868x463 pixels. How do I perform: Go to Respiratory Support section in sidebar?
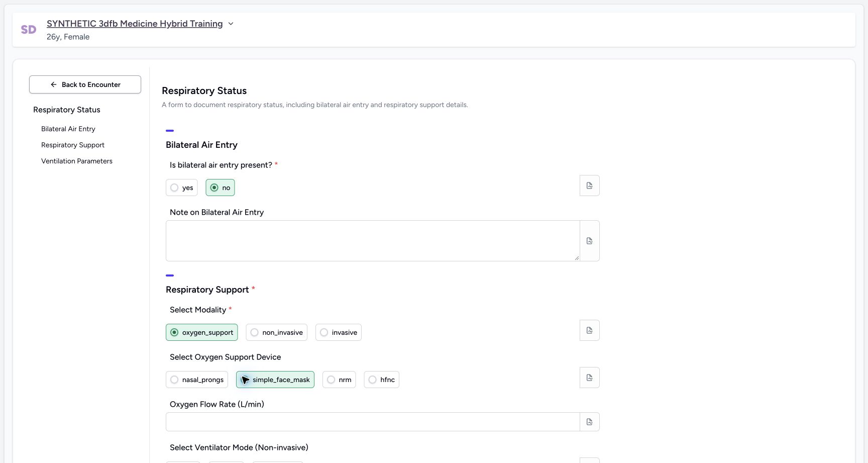click(x=73, y=145)
